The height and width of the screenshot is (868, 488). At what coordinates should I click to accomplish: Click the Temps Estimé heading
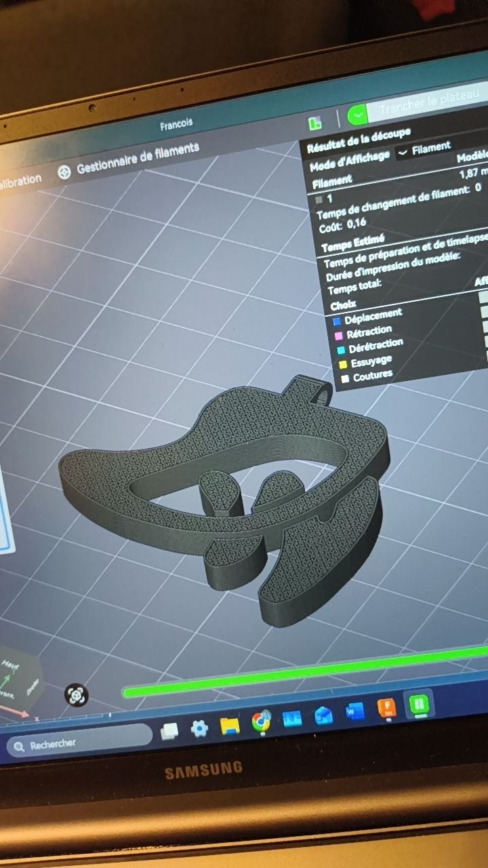[353, 243]
